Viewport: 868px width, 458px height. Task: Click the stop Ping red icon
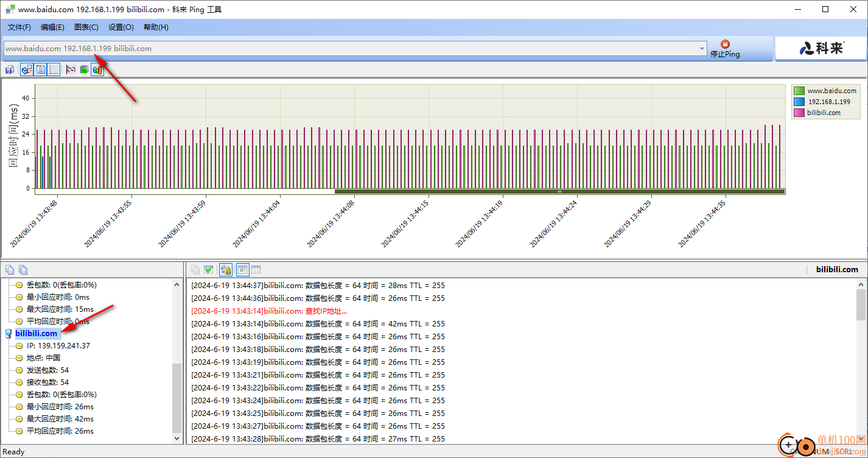[x=725, y=44]
